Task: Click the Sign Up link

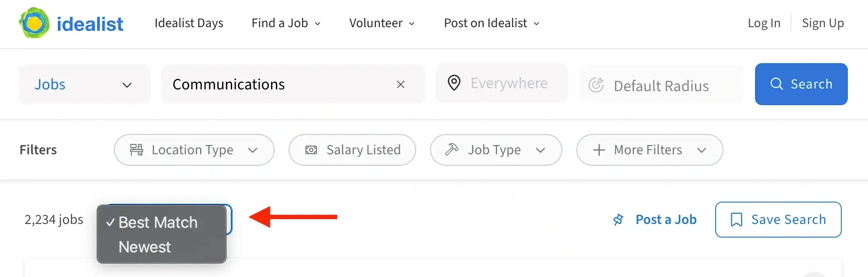Action: [x=822, y=23]
